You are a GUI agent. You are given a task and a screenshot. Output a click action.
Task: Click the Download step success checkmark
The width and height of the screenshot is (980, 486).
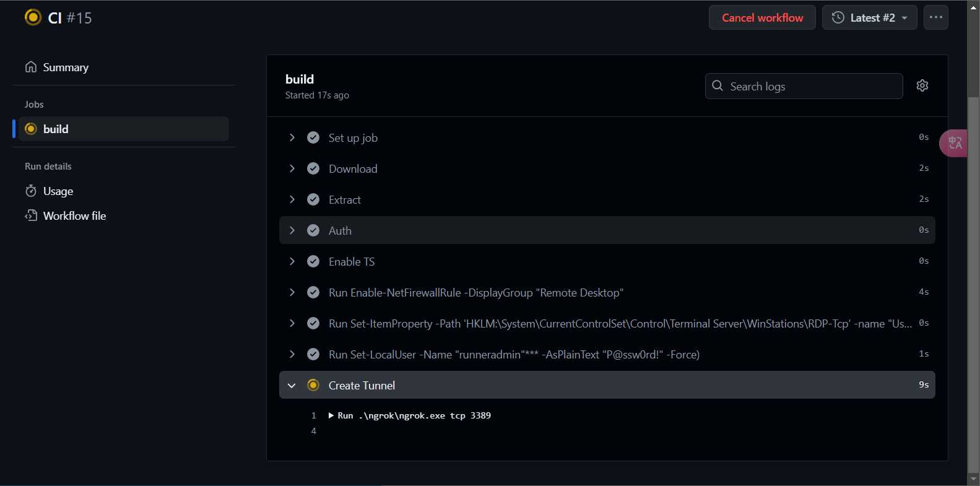pos(313,168)
